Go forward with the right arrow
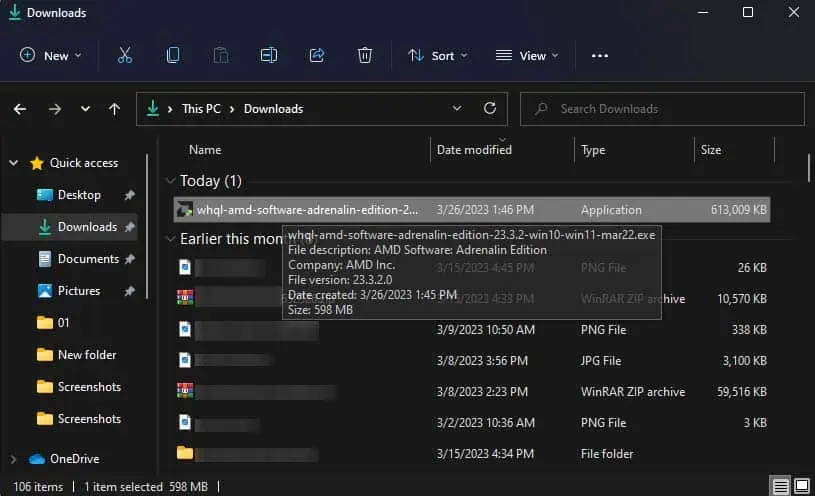Screen dimensions: 815x496 55,109
